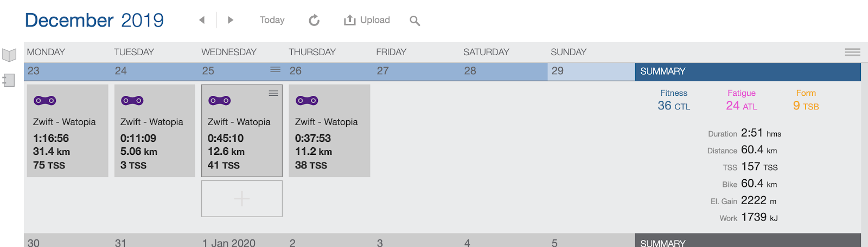Go to previous month arrow
The height and width of the screenshot is (247, 868).
tap(202, 20)
